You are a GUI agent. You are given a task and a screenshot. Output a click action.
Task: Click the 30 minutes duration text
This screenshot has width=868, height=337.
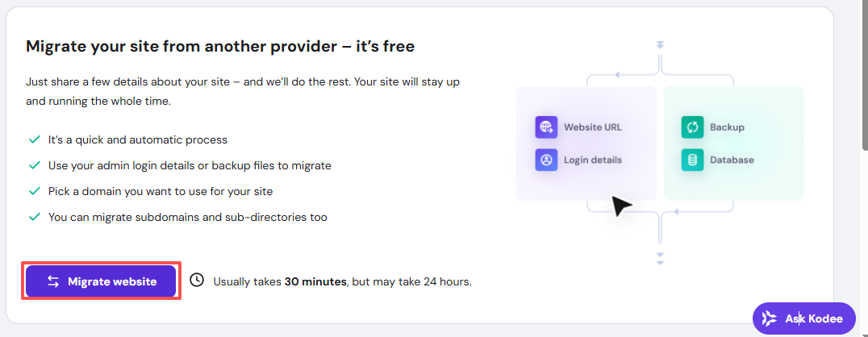pyautogui.click(x=315, y=281)
